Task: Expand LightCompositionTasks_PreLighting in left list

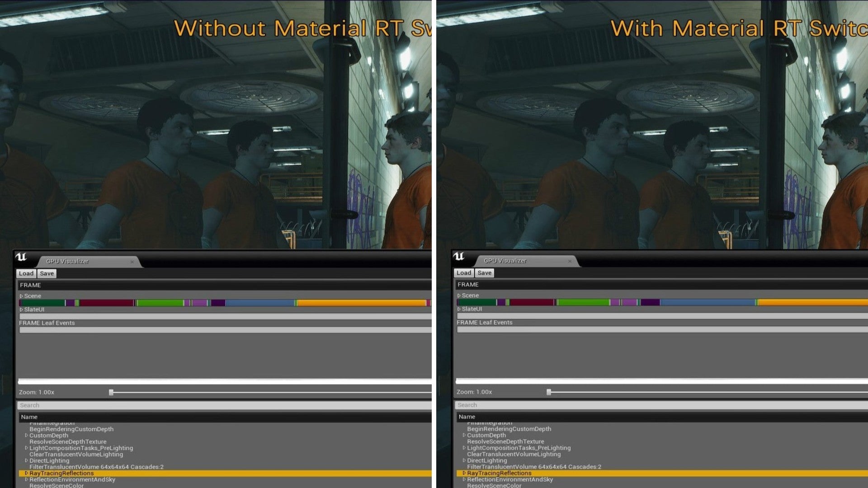Action: pos(26,448)
